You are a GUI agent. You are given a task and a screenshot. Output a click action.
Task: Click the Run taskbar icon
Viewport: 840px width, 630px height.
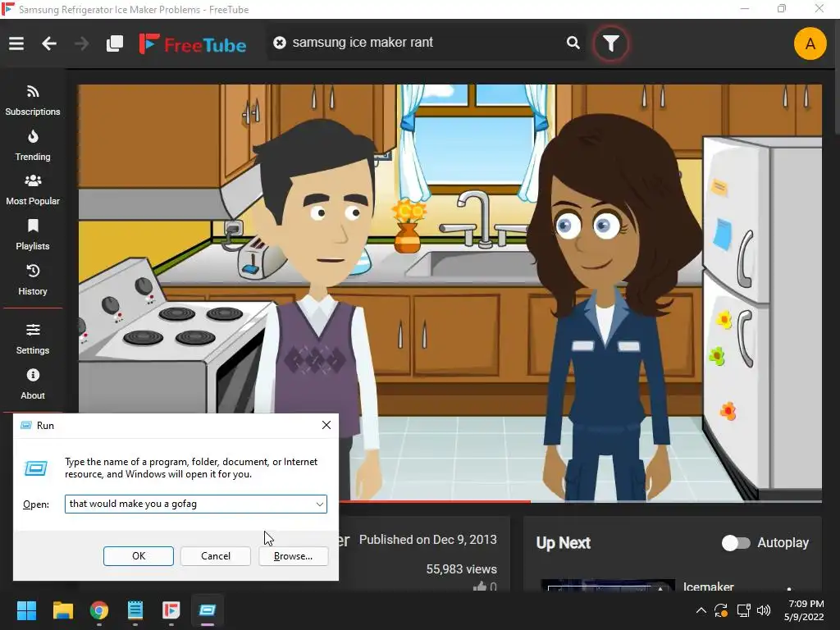[208, 610]
